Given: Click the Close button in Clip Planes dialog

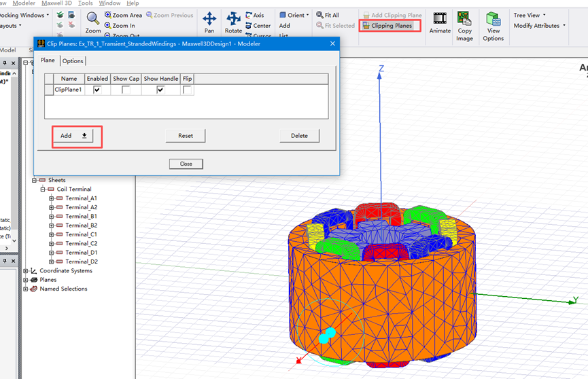Looking at the screenshot, I should 186,164.
